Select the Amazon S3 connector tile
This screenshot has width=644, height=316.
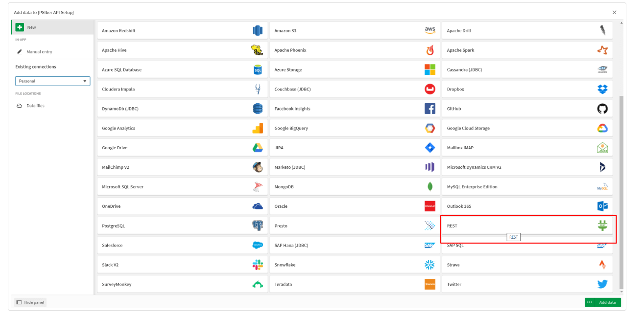pyautogui.click(x=354, y=31)
